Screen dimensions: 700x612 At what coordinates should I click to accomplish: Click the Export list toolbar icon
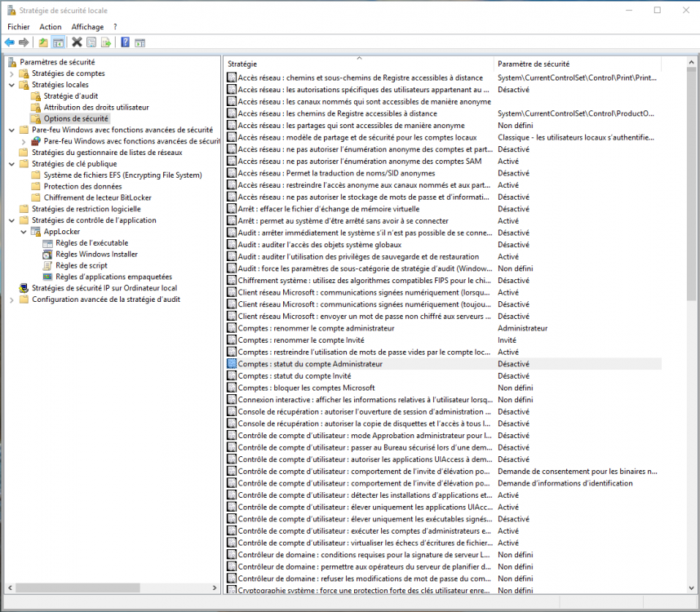(x=106, y=42)
